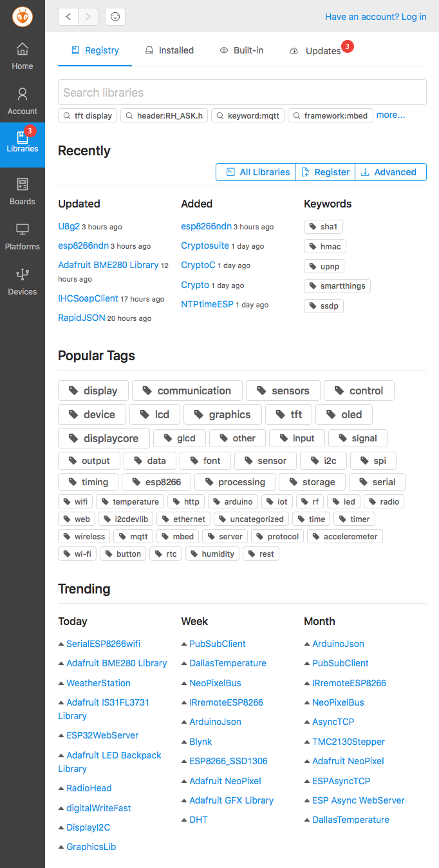Open Boards in the sidebar
Viewport: 439px width, 868px height.
coord(23,191)
